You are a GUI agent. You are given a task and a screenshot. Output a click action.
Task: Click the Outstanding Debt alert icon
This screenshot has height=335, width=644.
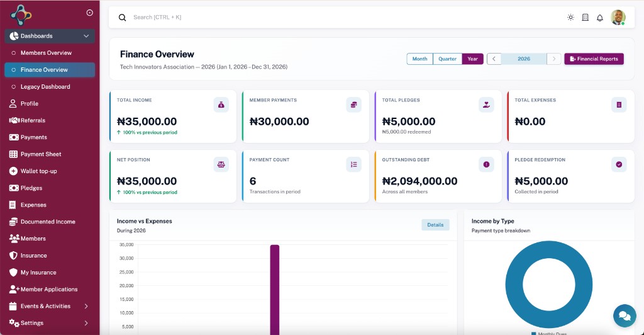[x=486, y=164]
